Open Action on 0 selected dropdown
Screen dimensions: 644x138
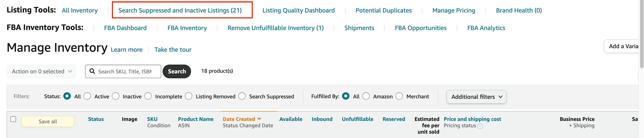pos(42,71)
